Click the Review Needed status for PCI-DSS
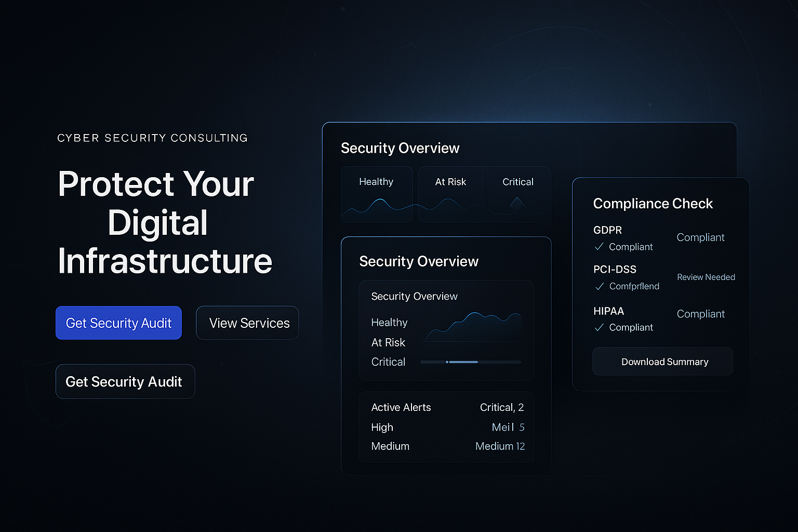The height and width of the screenshot is (532, 798). [x=706, y=277]
